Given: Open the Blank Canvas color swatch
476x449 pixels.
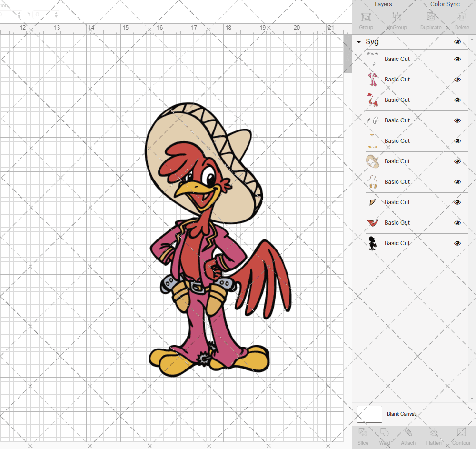Looking at the screenshot, I should (369, 414).
